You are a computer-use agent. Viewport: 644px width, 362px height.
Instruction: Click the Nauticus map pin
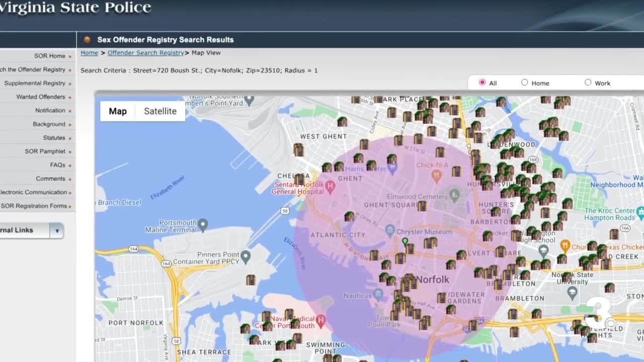point(379,294)
